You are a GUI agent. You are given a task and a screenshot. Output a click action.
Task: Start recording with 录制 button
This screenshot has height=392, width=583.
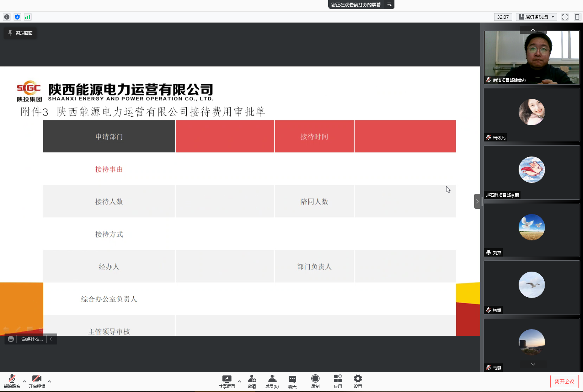coord(315,381)
